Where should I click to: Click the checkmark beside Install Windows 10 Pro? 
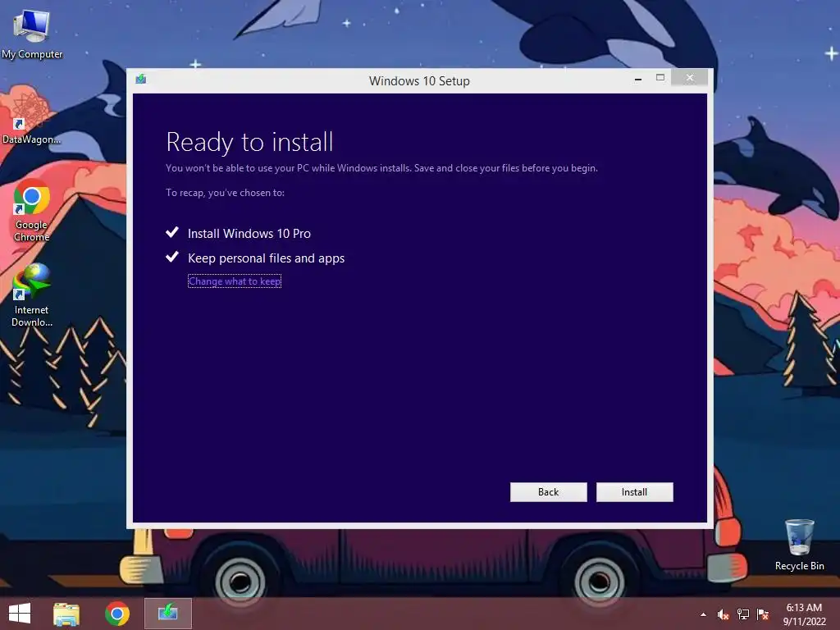(172, 232)
